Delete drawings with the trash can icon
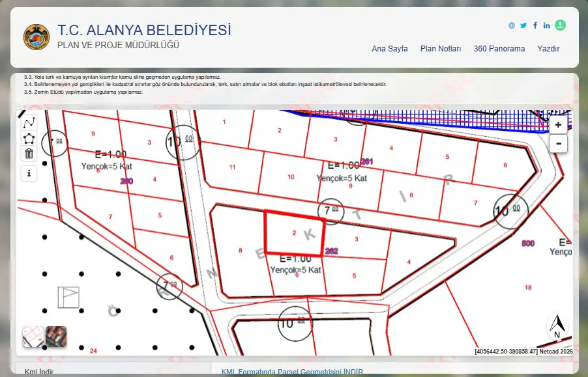The width and height of the screenshot is (588, 377). 29,154
